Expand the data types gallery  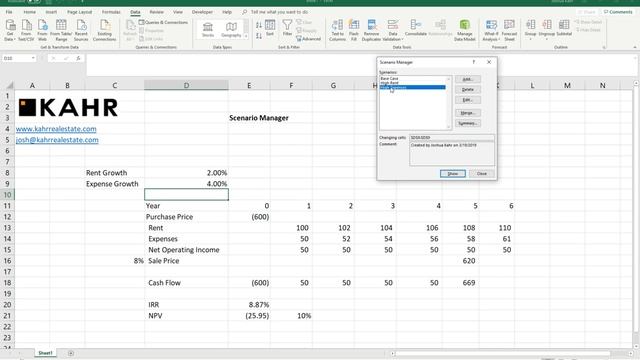(x=246, y=36)
